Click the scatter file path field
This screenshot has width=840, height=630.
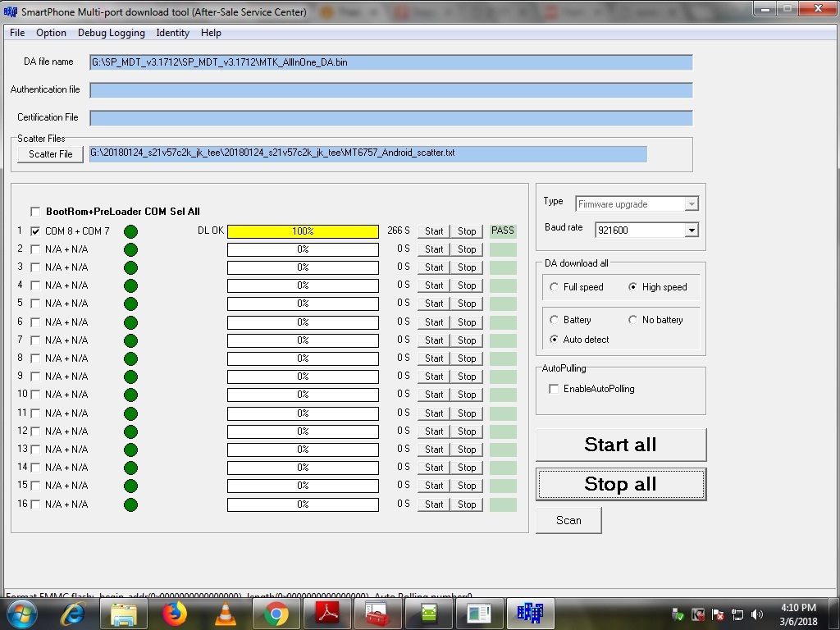click(368, 153)
